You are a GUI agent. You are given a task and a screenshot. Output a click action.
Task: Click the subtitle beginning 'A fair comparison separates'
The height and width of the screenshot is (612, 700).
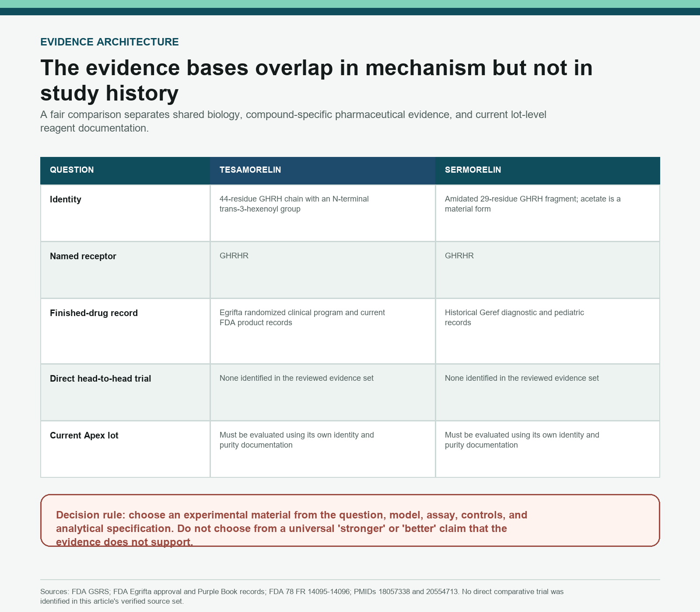(x=293, y=122)
